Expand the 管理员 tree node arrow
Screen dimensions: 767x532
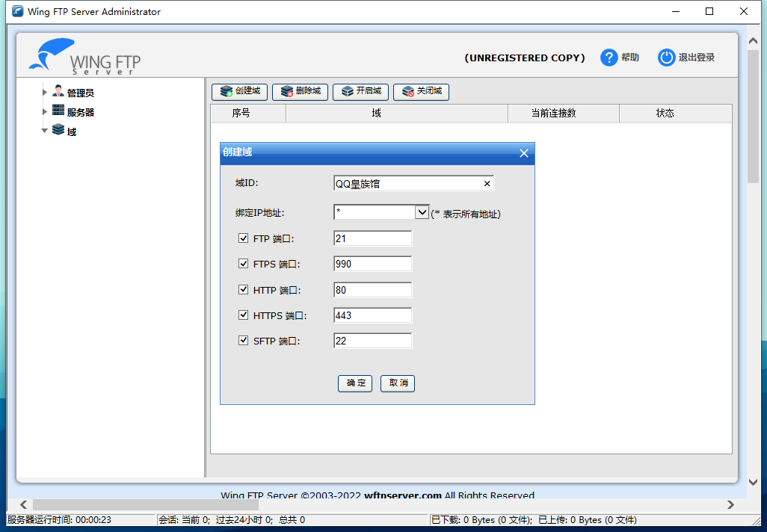[45, 92]
